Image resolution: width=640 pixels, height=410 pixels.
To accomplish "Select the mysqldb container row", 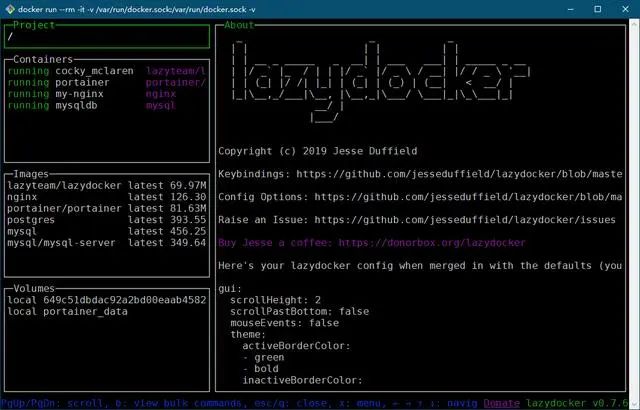I will 107,105.
